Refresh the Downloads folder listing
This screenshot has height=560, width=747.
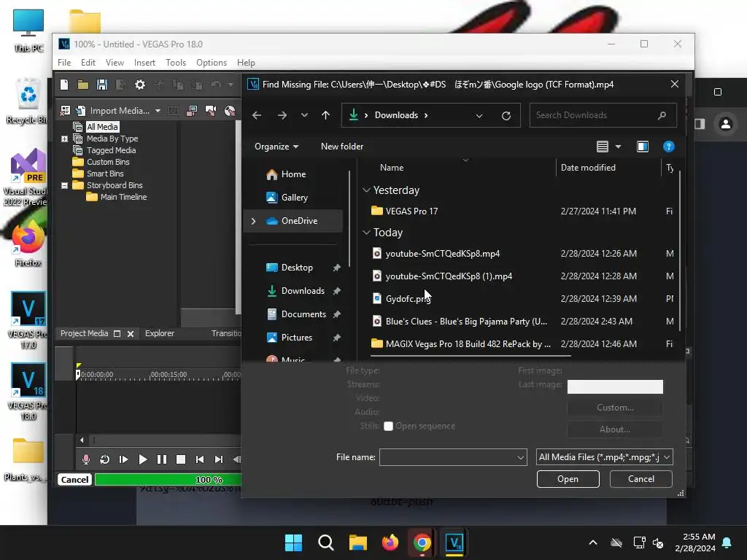(506, 115)
